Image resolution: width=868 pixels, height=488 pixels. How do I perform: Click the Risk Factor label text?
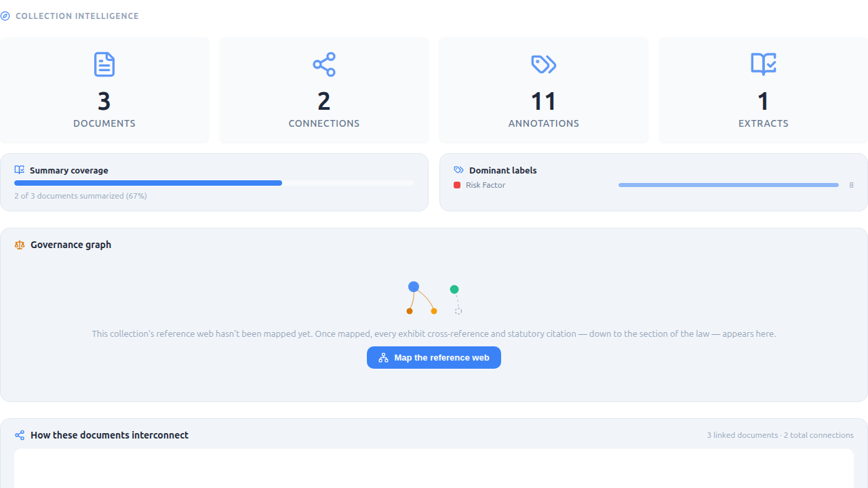click(x=486, y=185)
